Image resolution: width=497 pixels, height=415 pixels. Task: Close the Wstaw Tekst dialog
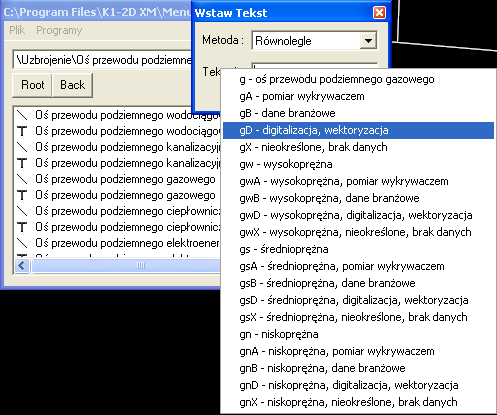pos(379,13)
